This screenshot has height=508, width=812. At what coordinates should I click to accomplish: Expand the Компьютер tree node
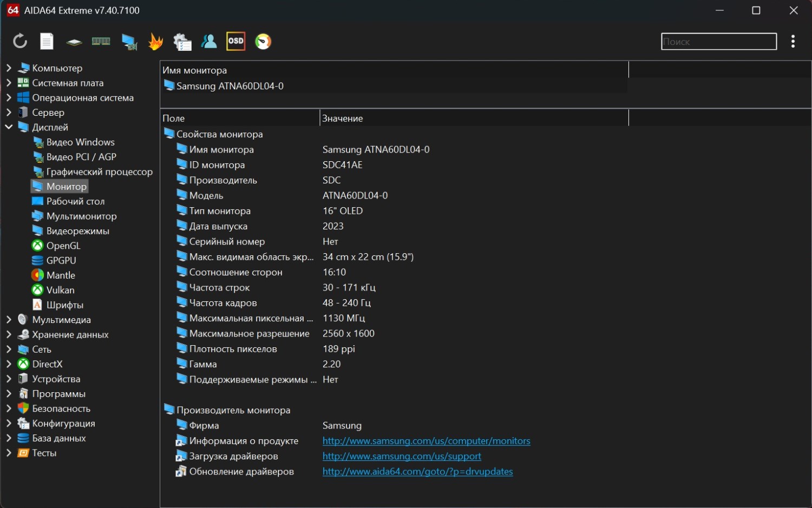click(9, 68)
